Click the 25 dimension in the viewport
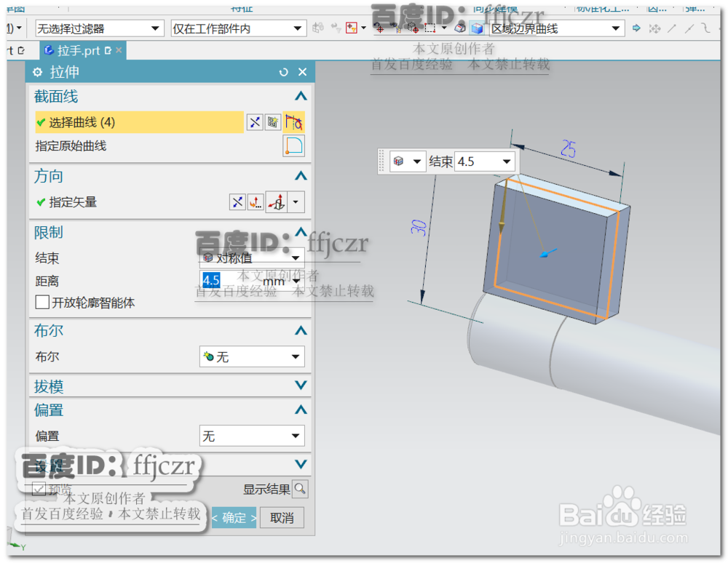Image resolution: width=728 pixels, height=563 pixels. [569, 148]
